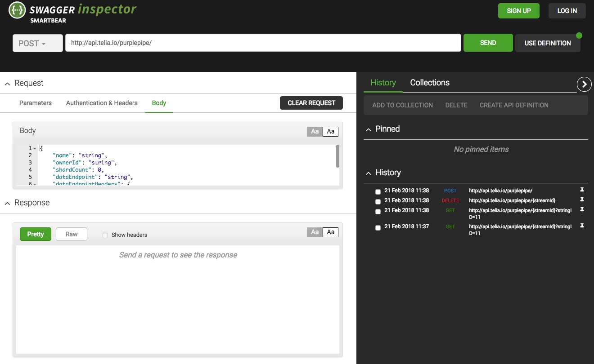Click the "shardCount": 0 line

click(x=78, y=170)
